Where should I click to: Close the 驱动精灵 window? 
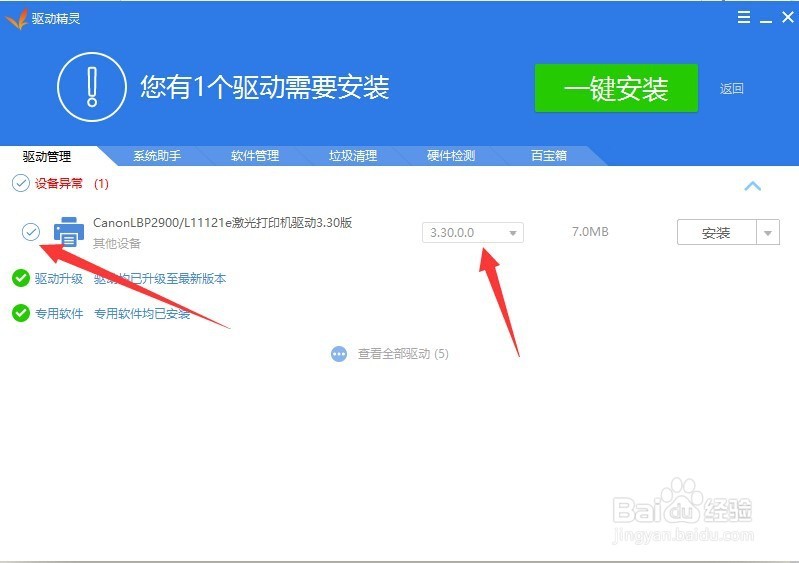tap(787, 17)
